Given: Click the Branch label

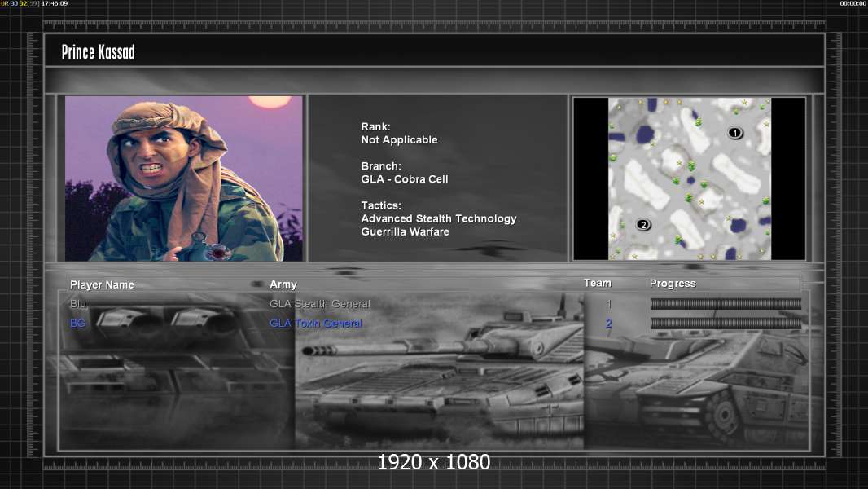Looking at the screenshot, I should [381, 166].
